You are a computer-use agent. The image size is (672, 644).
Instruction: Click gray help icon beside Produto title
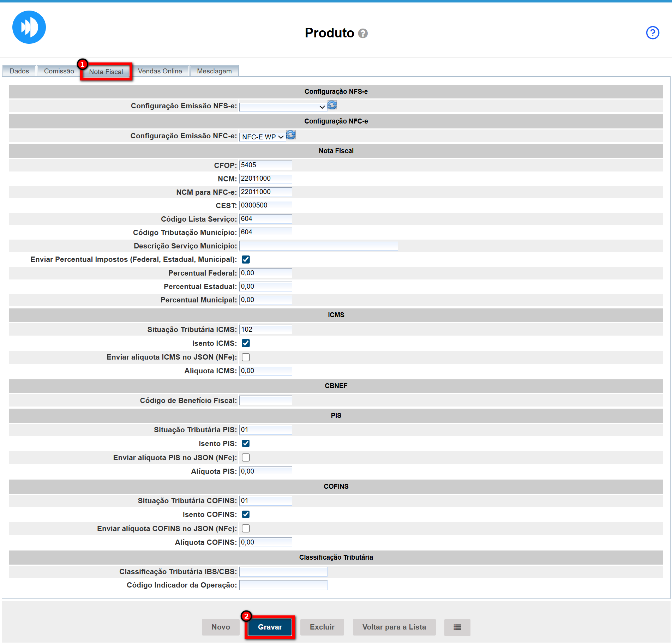coord(363,34)
